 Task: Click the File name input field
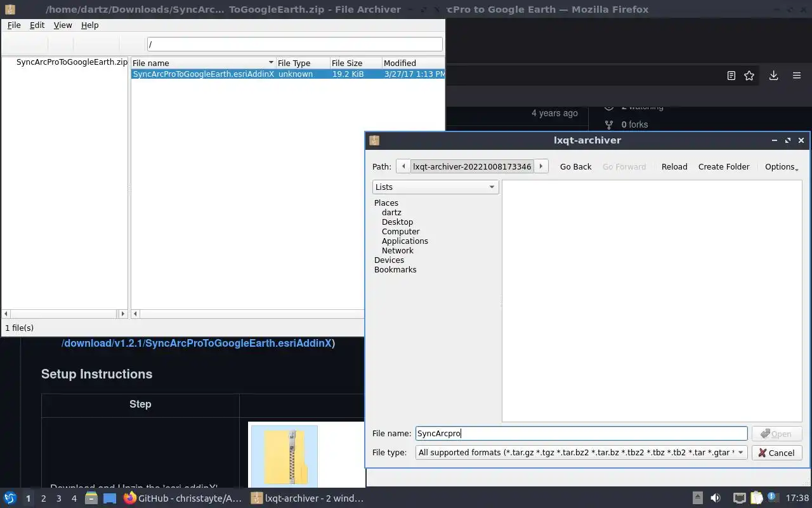tap(581, 433)
